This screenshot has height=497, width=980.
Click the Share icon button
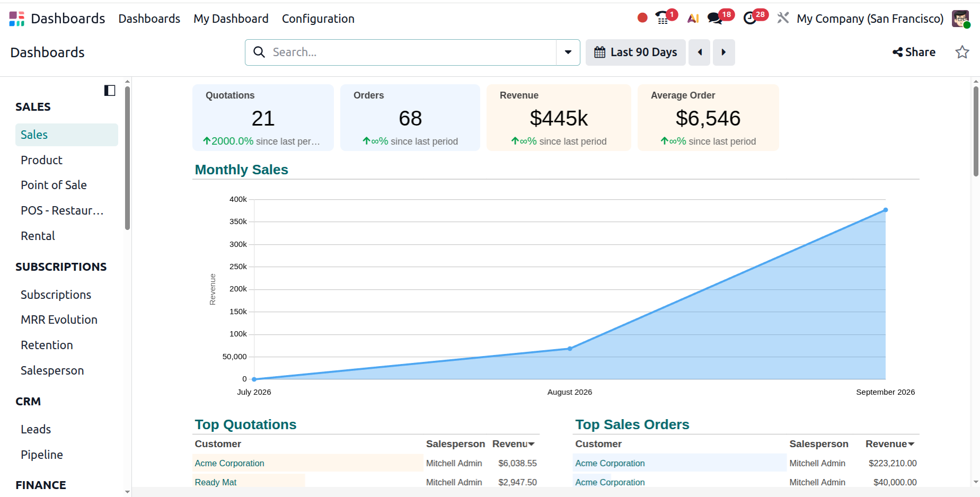914,52
